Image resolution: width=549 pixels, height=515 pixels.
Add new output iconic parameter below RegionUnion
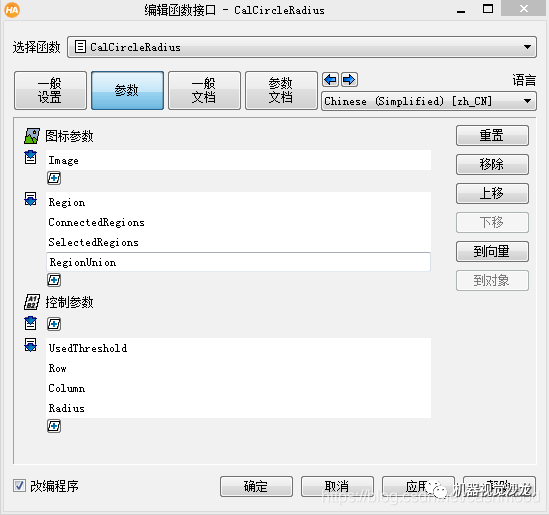[x=54, y=280]
